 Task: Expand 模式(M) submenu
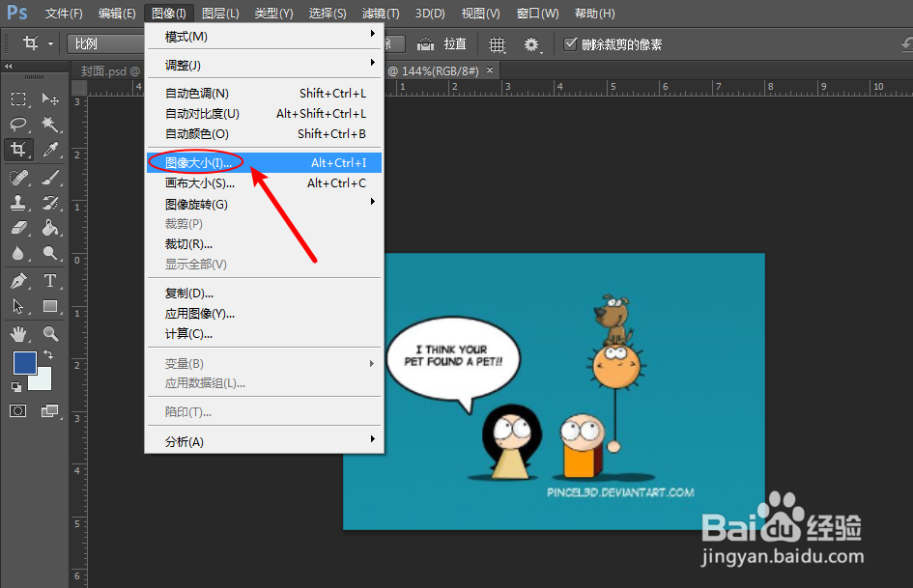pos(265,36)
